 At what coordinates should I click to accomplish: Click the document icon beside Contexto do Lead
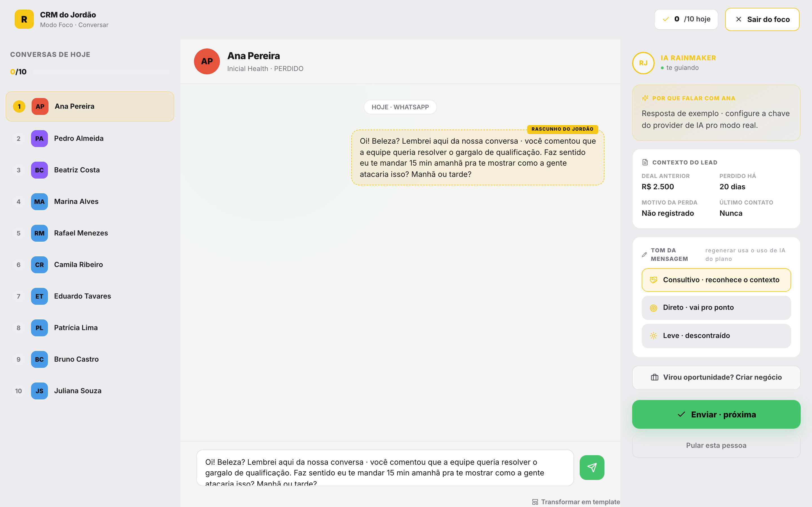[645, 162]
